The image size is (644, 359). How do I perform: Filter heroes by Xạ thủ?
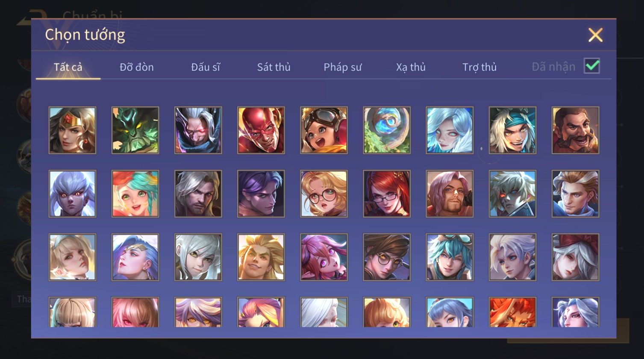[x=411, y=67]
